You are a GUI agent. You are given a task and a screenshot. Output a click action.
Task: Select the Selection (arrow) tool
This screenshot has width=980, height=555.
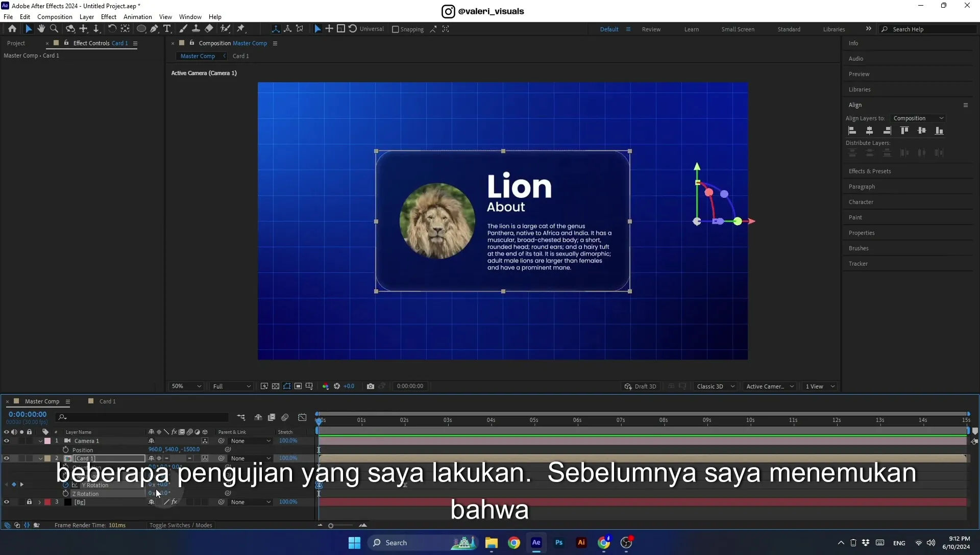29,29
